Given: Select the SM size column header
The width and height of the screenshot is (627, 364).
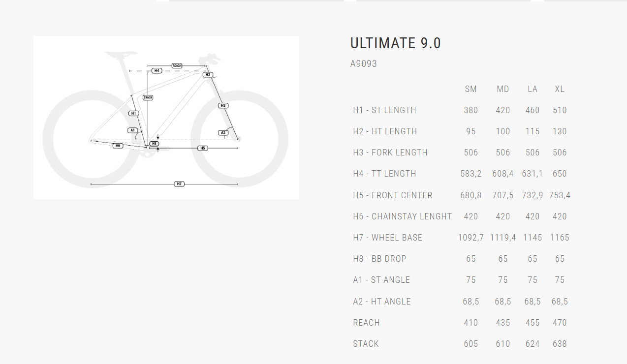Looking at the screenshot, I should pyautogui.click(x=471, y=89).
